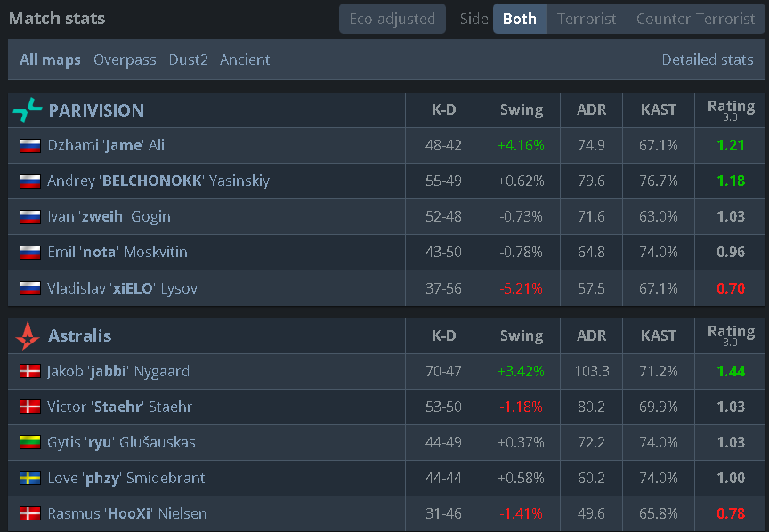Open the PARIVISION team page
This screenshot has height=532, width=769.
(x=96, y=110)
